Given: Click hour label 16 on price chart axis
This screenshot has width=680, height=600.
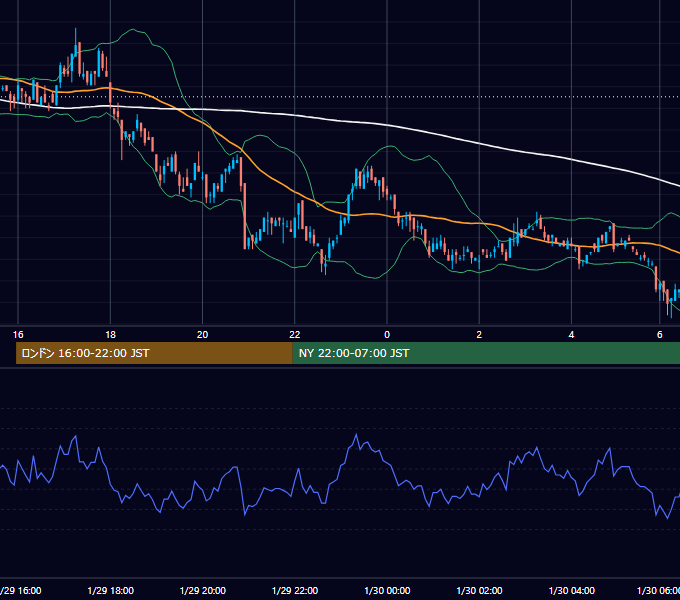Looking at the screenshot, I should click(x=18, y=335).
